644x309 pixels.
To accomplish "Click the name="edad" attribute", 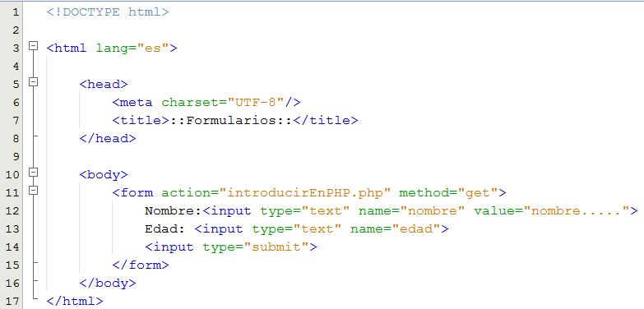I will 395,228.
